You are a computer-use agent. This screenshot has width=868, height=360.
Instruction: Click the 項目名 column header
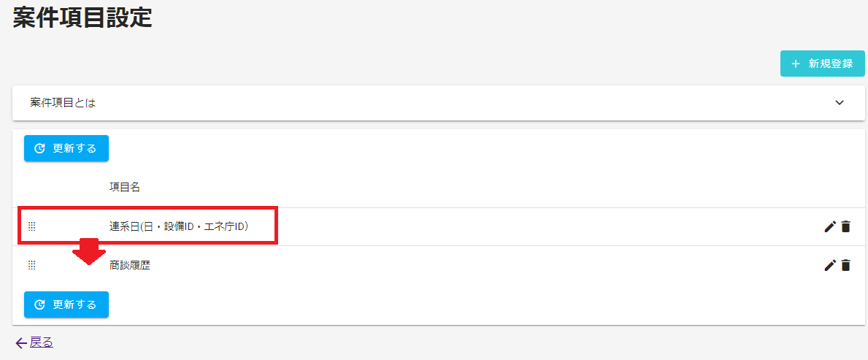[x=125, y=187]
